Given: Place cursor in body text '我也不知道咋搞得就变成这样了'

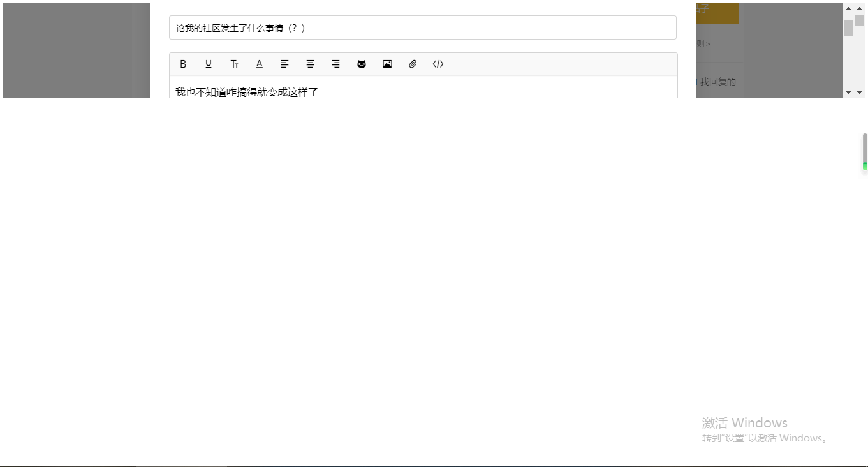Looking at the screenshot, I should tap(247, 92).
